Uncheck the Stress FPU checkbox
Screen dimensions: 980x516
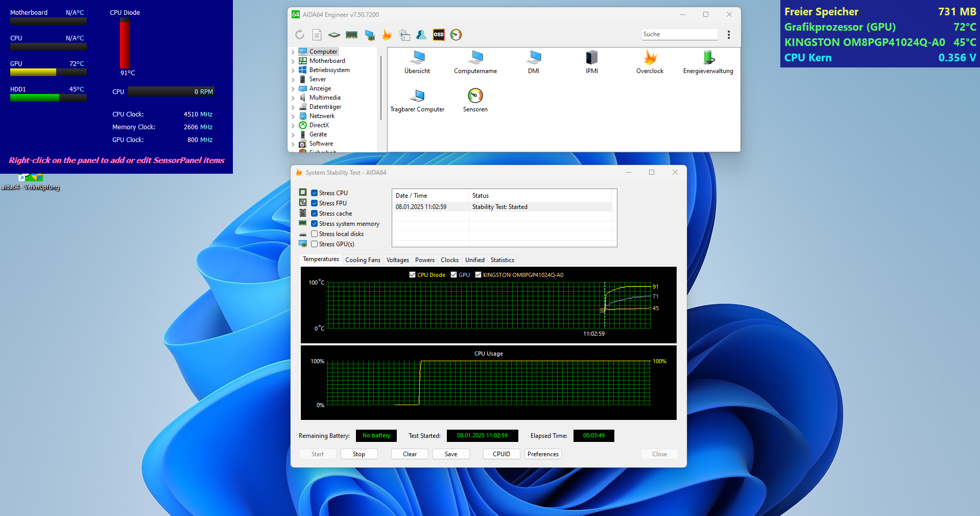pyautogui.click(x=314, y=203)
